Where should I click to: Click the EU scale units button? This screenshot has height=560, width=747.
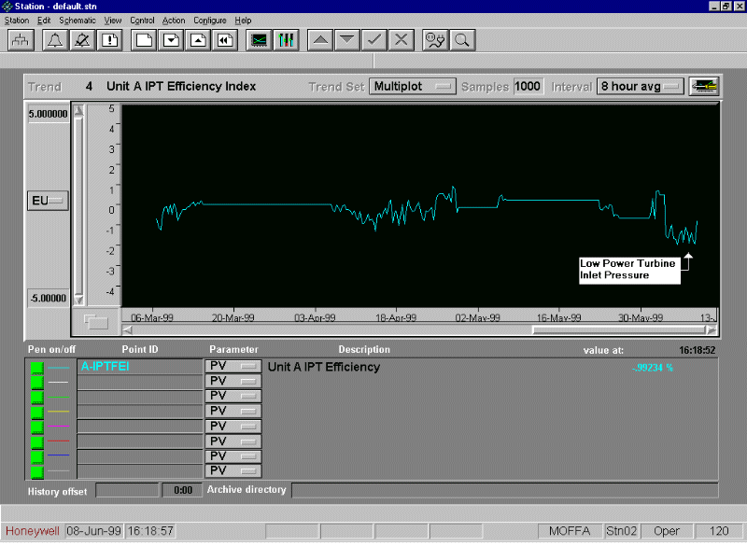pyautogui.click(x=48, y=201)
